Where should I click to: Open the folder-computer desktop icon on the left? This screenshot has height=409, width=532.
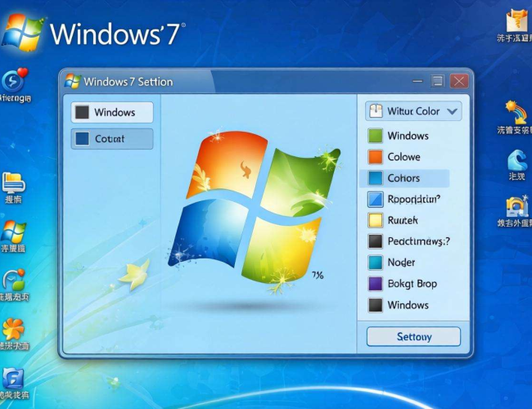point(14,182)
